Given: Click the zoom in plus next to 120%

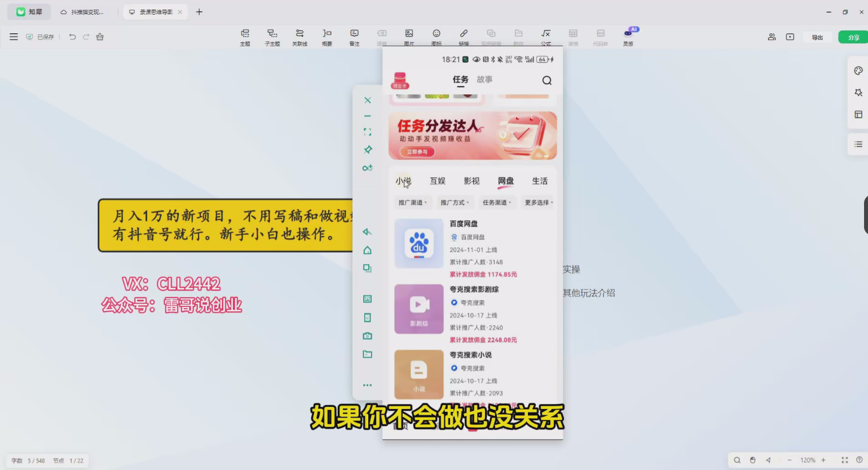Looking at the screenshot, I should coord(823,460).
